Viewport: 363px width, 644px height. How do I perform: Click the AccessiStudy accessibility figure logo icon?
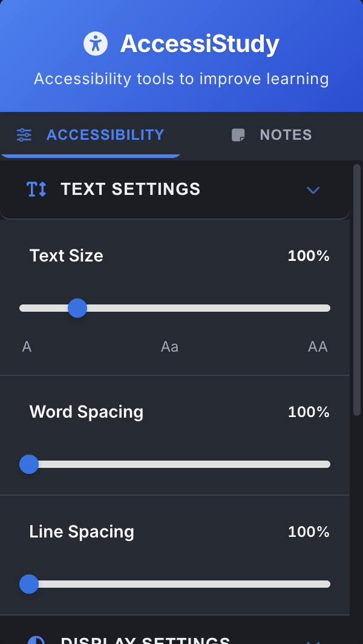point(96,44)
